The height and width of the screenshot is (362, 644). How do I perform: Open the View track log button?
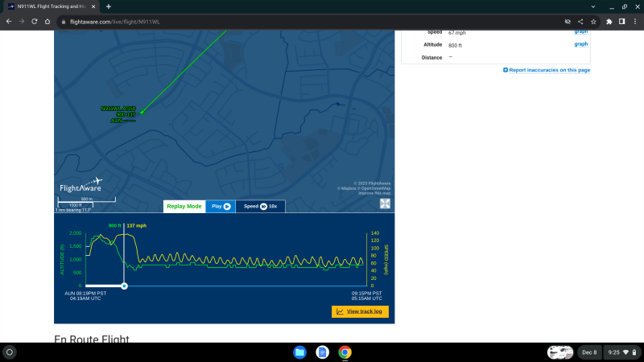[x=360, y=311]
